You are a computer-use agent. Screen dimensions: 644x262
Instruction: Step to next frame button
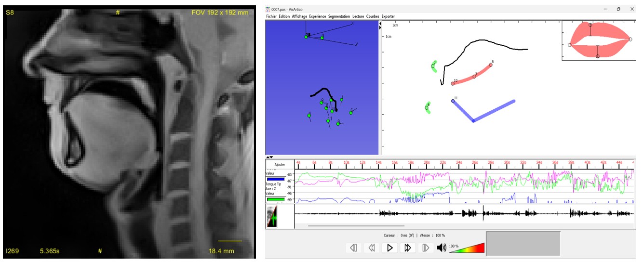pos(426,248)
